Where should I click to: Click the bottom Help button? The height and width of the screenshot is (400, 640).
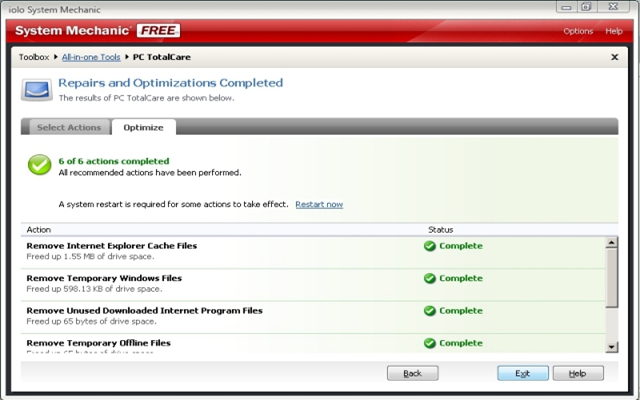tap(578, 373)
